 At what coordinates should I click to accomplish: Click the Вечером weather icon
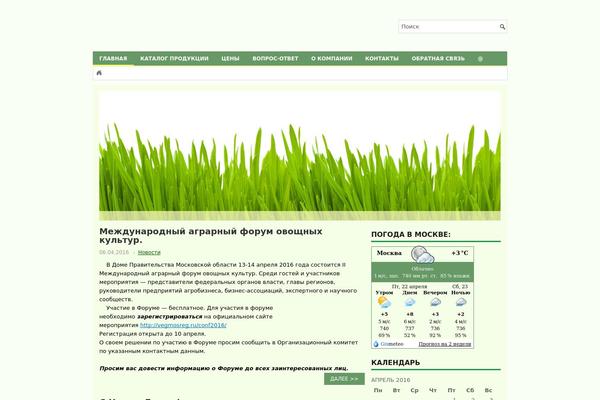(x=435, y=302)
